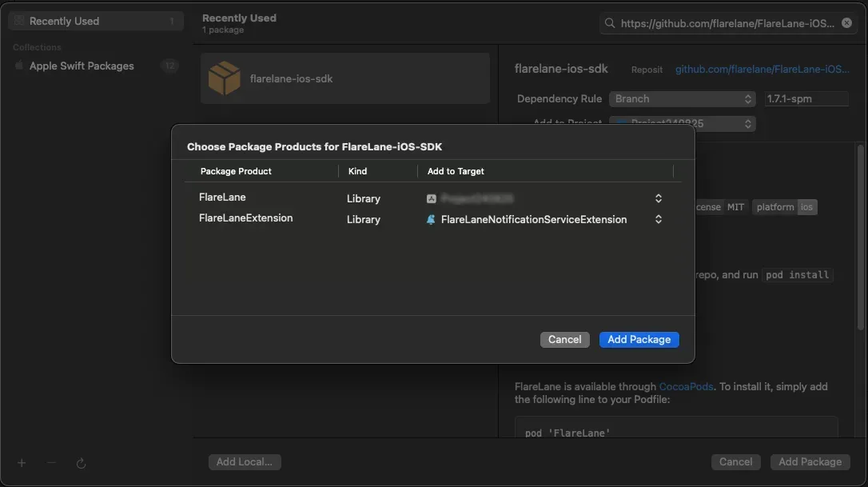Select FlareLaneNotificationServiceExtension target text

click(x=534, y=219)
